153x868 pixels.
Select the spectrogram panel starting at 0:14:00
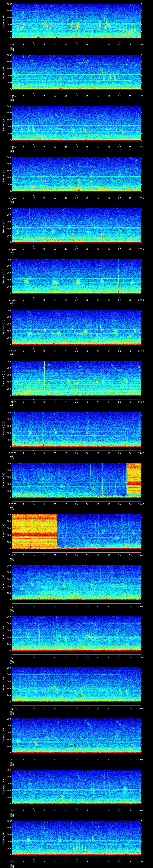click(x=76, y=21)
